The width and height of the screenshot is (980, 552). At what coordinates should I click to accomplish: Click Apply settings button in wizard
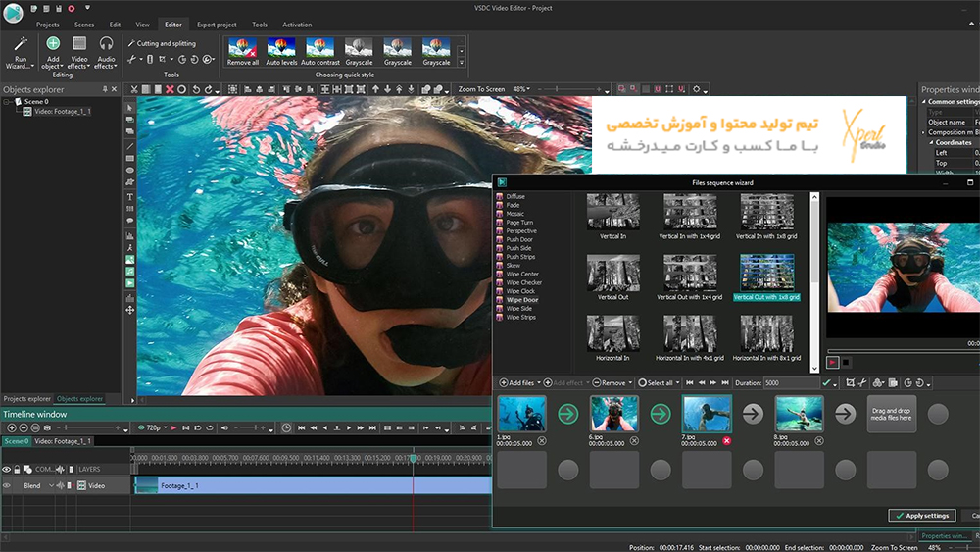coord(922,515)
